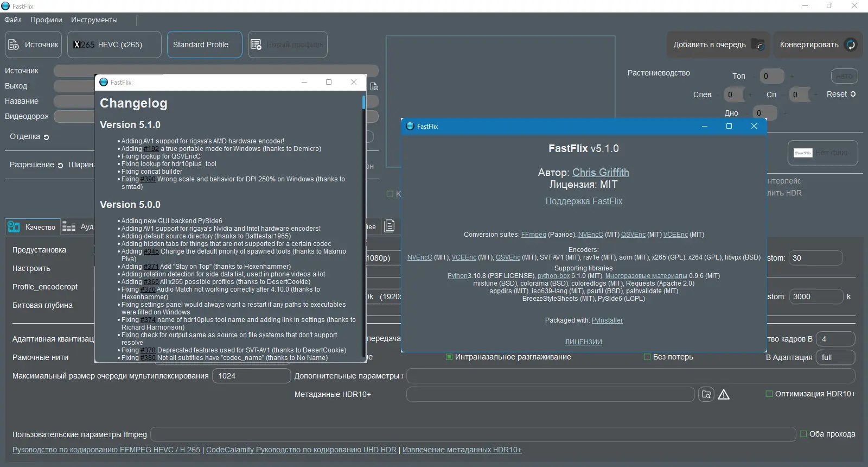Focus the Пользовательские параметры ffmpeg field
The width and height of the screenshot is (868, 467).
(x=473, y=434)
